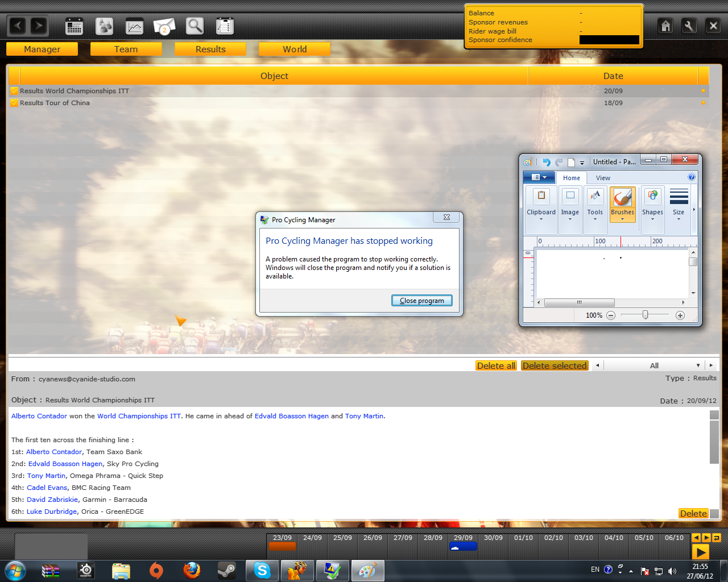
Task: Click the home icon at top right
Action: (665, 26)
